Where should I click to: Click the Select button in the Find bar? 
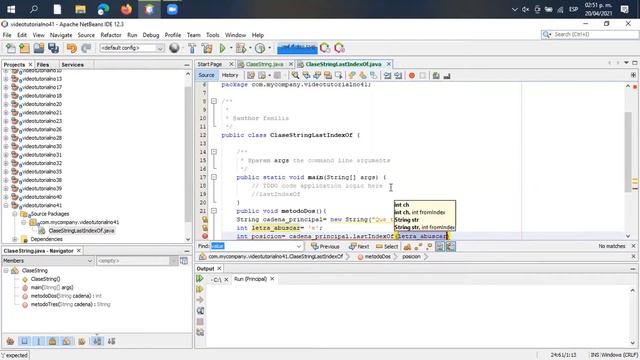pos(387,246)
